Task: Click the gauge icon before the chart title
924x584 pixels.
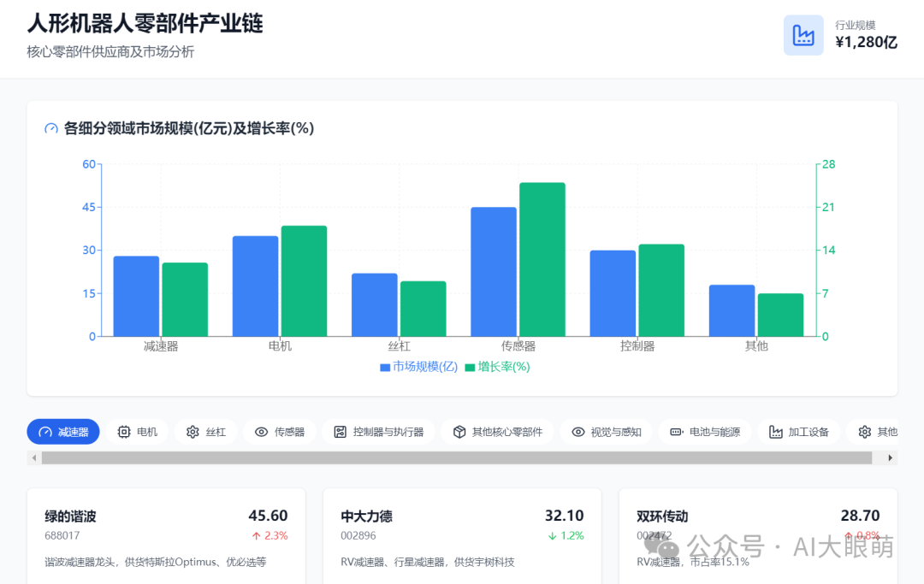Action: (x=51, y=128)
